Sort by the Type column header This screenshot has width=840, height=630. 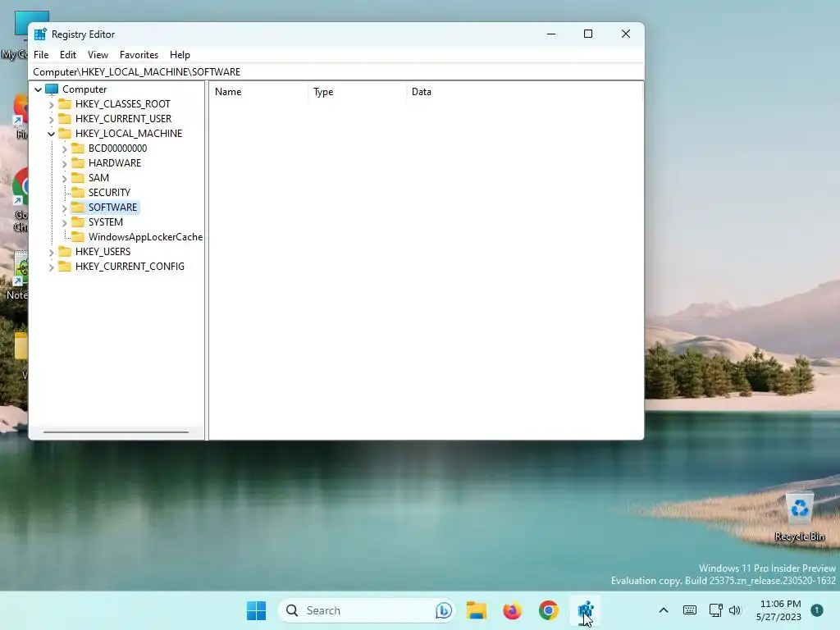[x=358, y=92]
